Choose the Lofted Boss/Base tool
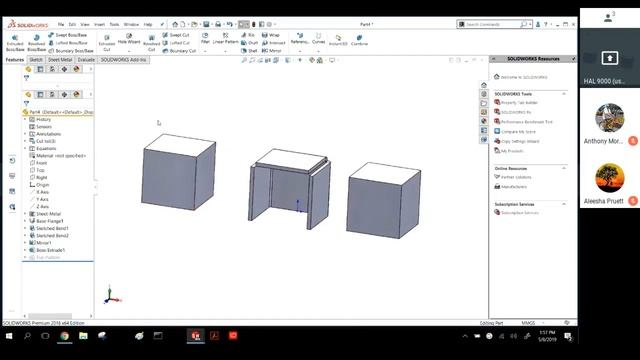This screenshot has height=360, width=640. [68, 43]
